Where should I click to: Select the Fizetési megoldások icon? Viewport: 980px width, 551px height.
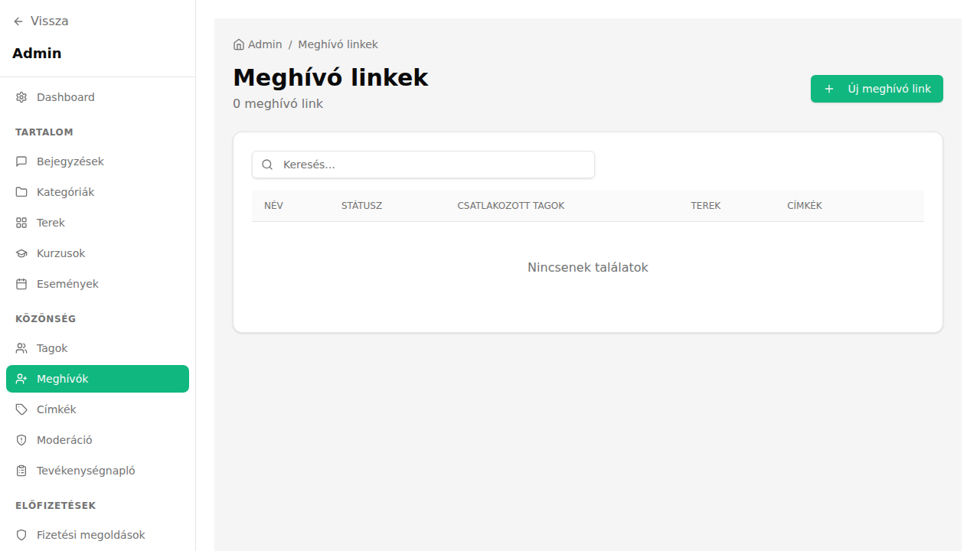click(20, 534)
